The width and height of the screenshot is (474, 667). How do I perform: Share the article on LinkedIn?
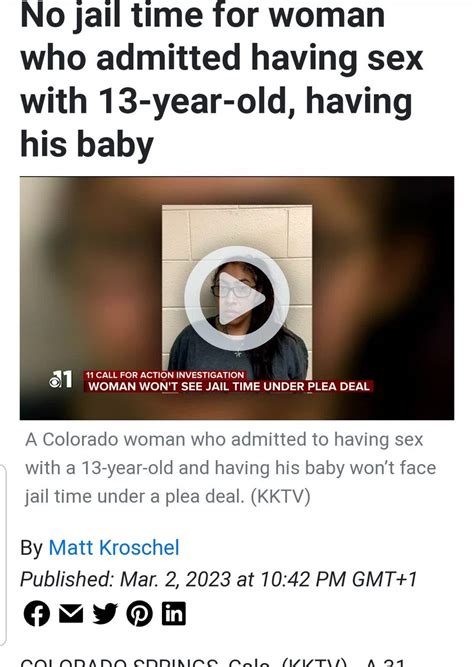[174, 613]
